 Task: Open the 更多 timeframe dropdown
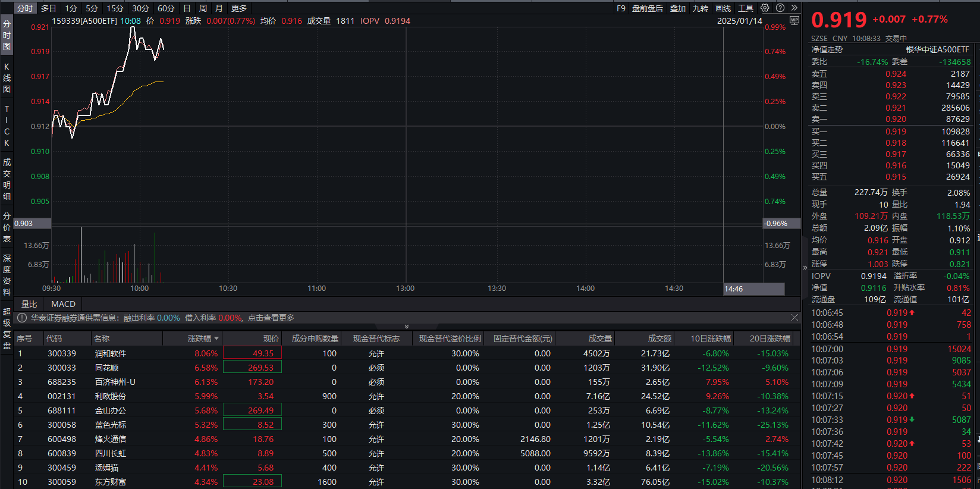(x=239, y=8)
